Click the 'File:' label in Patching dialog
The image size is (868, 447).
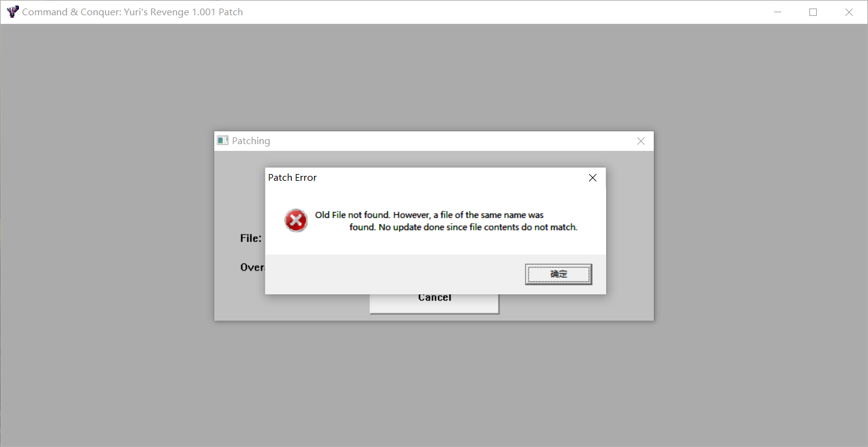(251, 238)
